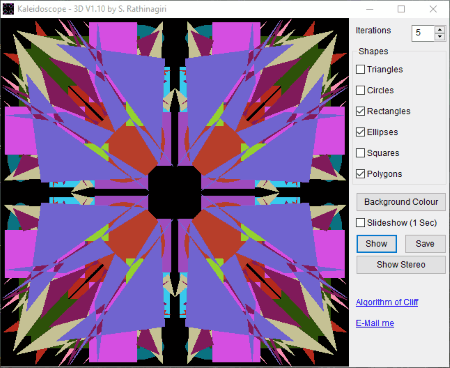Viewport: 450px width, 368px height.
Task: Click the kaleidoscope pattern image canvas
Action: point(175,193)
